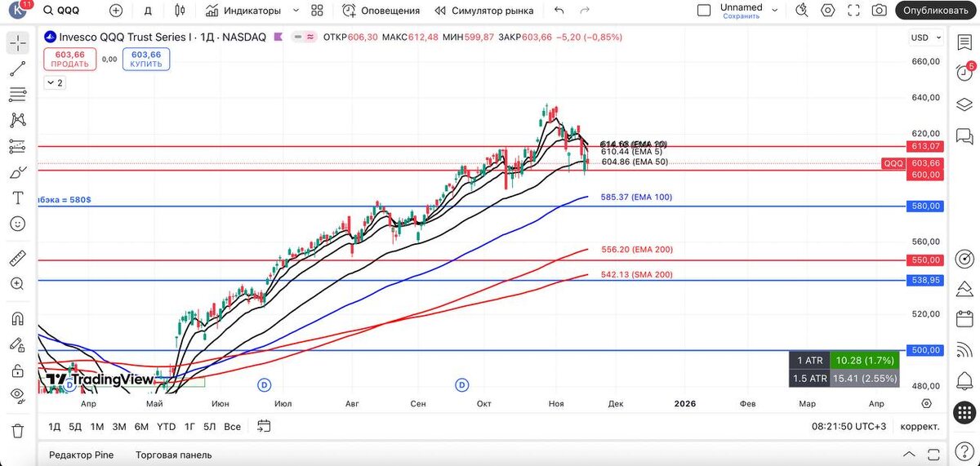Viewport: 980px width, 466px height.
Task: Toggle magnet mode
Action: [x=17, y=319]
